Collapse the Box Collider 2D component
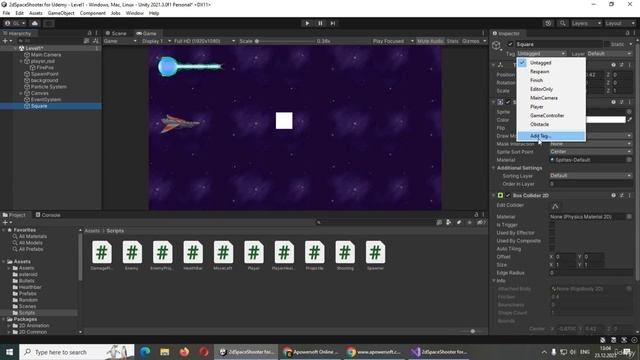The image size is (640, 360). [x=493, y=196]
